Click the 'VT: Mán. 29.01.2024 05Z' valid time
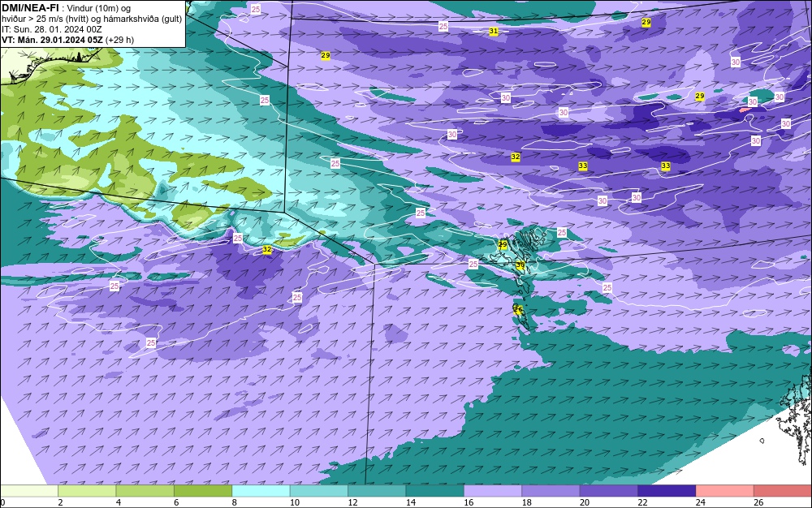Screen dimensions: 812x508 [52, 40]
